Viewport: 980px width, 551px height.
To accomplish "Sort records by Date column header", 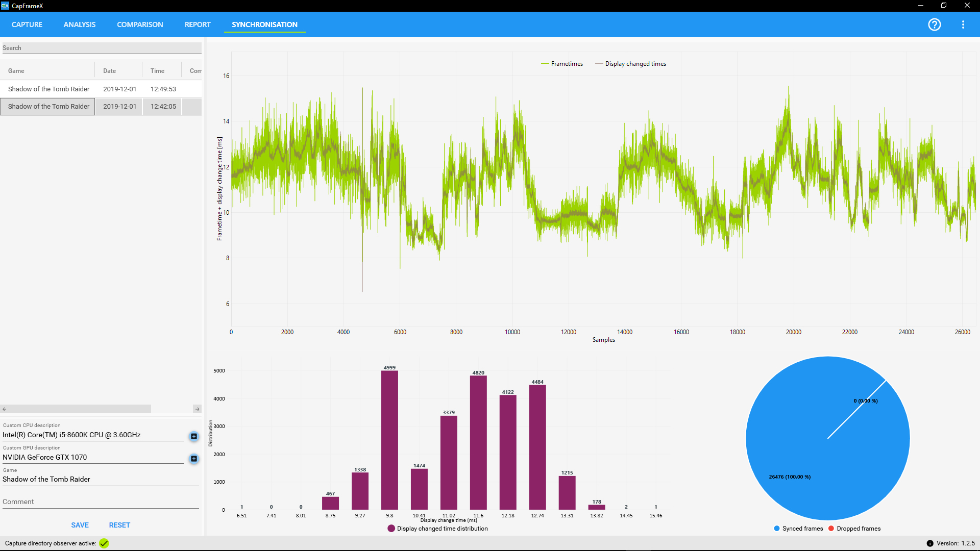I will [110, 71].
